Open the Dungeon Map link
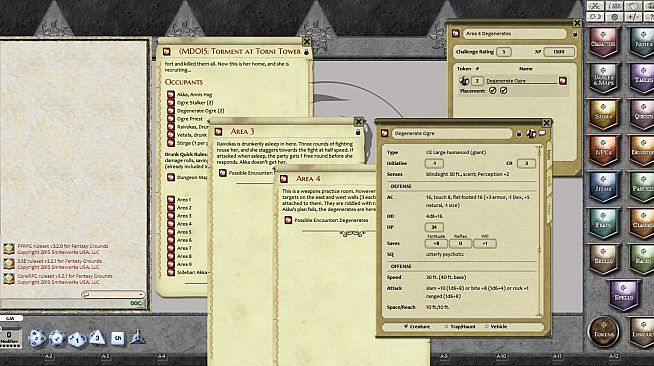 pyautogui.click(x=171, y=177)
